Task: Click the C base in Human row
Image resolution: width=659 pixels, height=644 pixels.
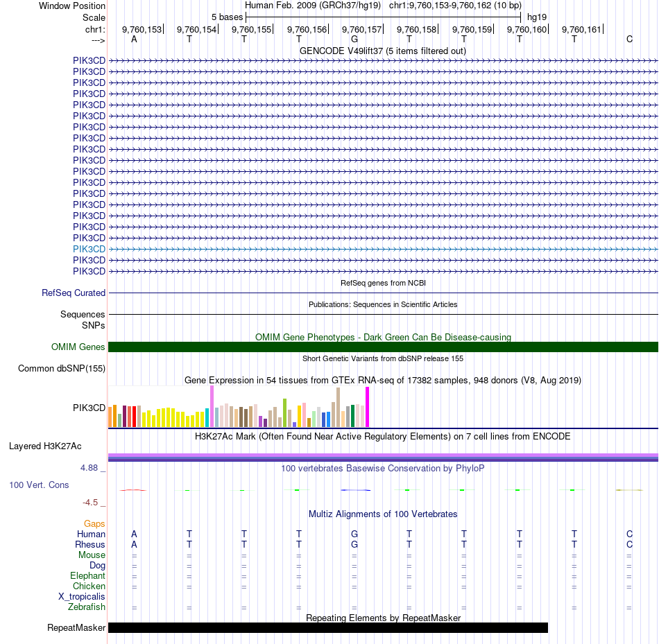Action: coord(629,534)
